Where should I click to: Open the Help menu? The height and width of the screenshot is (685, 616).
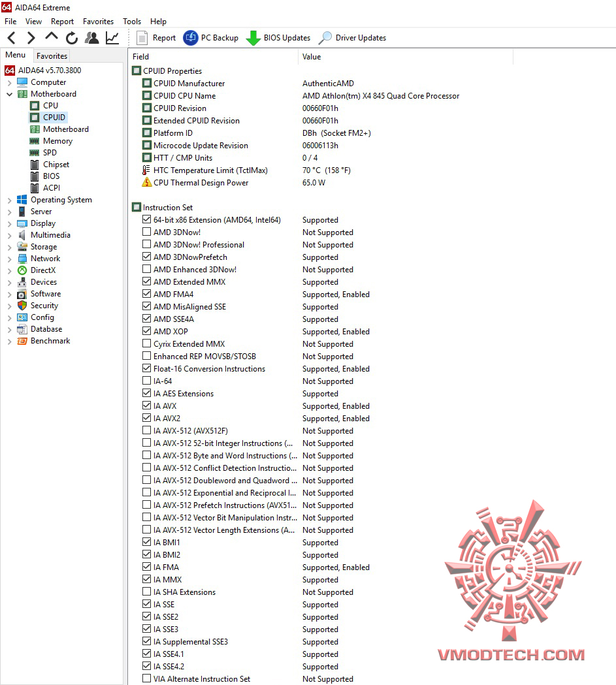[158, 22]
